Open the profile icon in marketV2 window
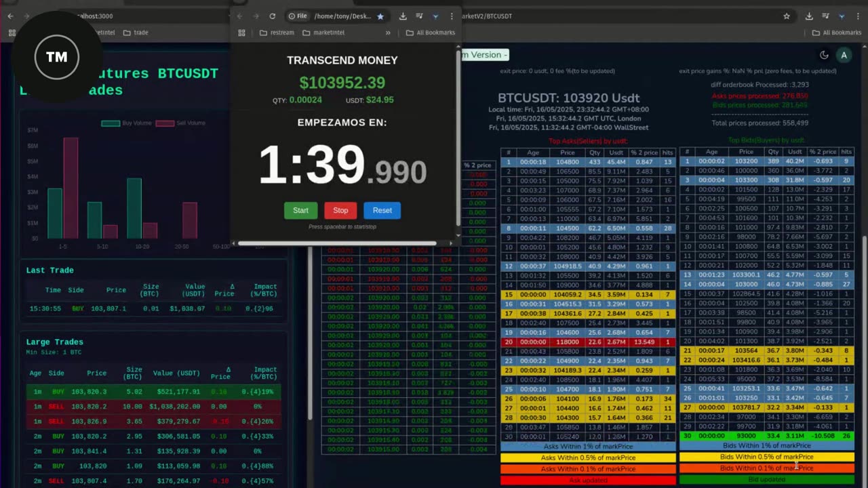 pyautogui.click(x=842, y=16)
